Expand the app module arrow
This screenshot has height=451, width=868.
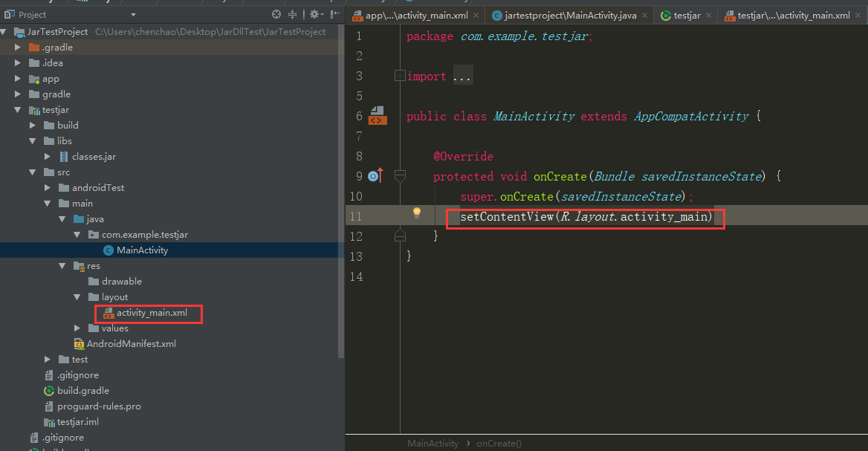(x=18, y=79)
